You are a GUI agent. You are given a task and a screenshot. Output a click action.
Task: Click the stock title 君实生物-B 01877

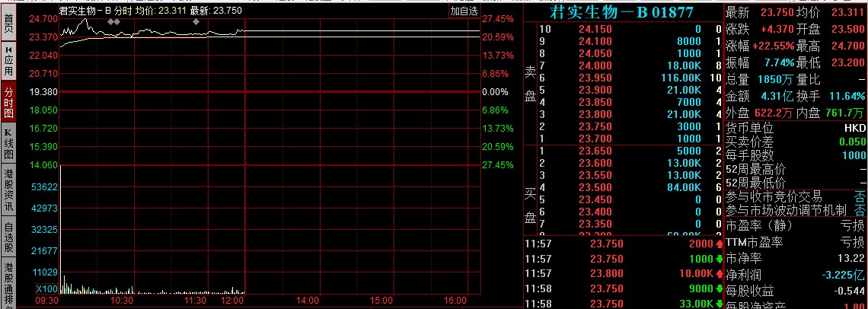coord(621,12)
